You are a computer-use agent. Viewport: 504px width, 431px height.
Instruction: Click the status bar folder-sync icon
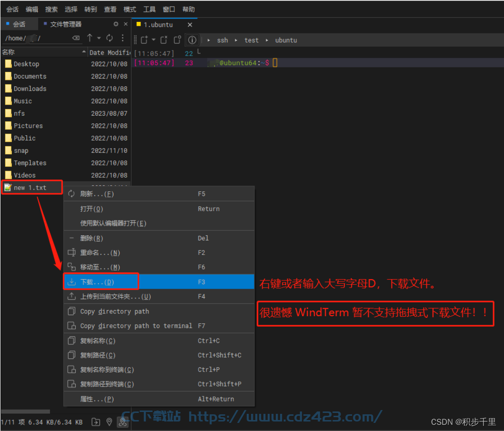[96, 422]
